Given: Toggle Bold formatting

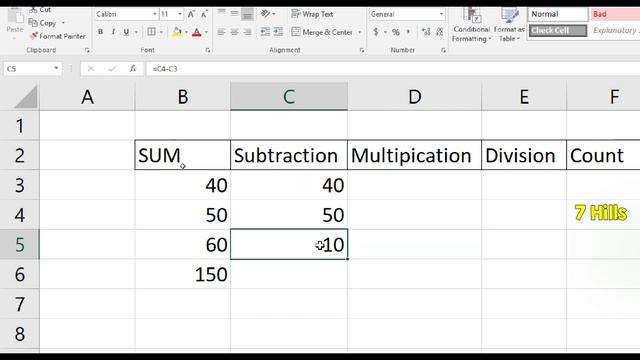Looking at the screenshot, I should pos(100,32).
